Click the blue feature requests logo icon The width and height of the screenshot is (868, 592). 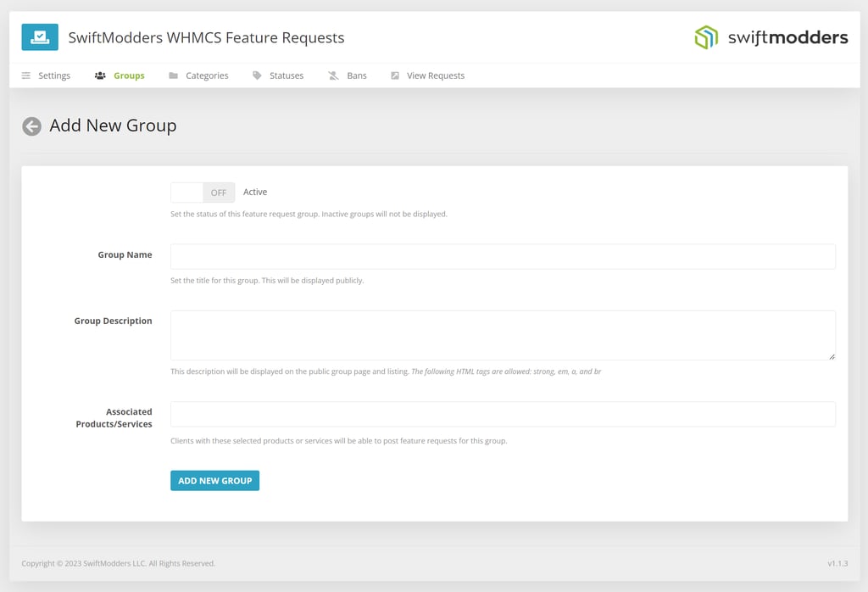40,37
